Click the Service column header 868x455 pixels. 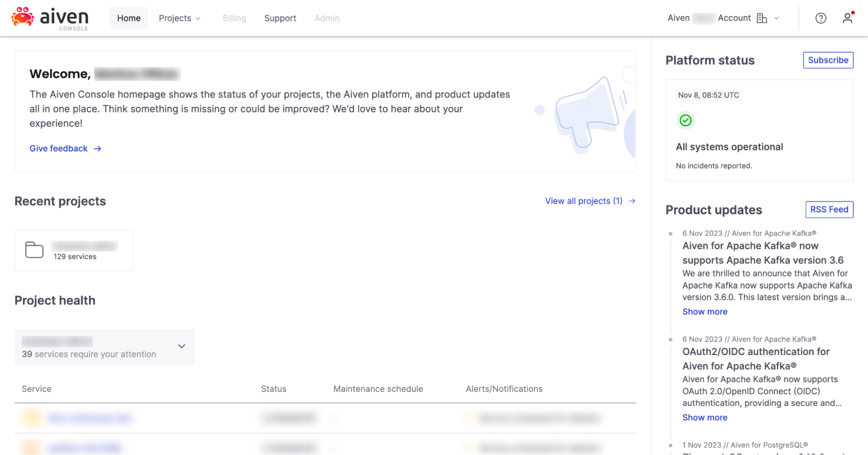coord(36,389)
